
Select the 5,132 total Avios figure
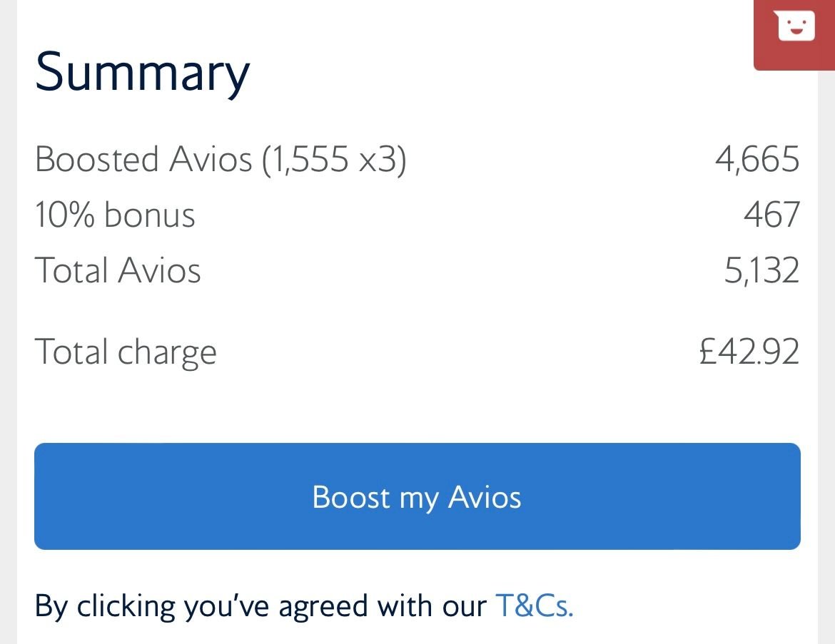coord(761,270)
